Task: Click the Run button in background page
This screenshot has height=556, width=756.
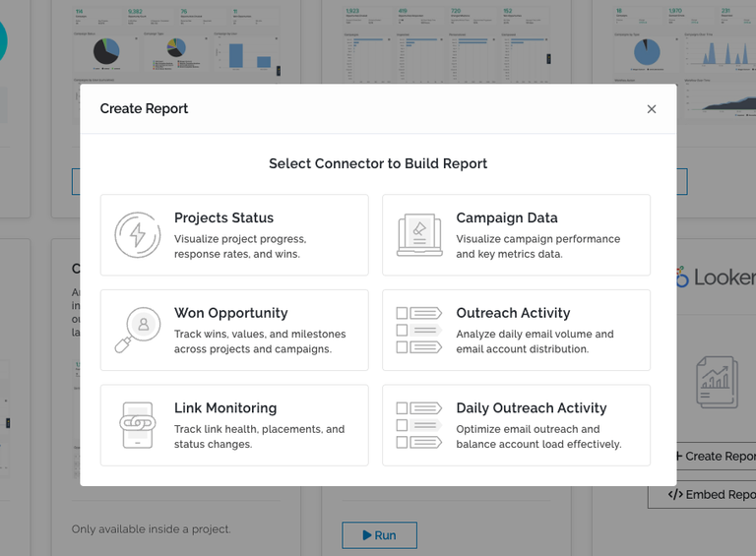Action: coord(379,534)
